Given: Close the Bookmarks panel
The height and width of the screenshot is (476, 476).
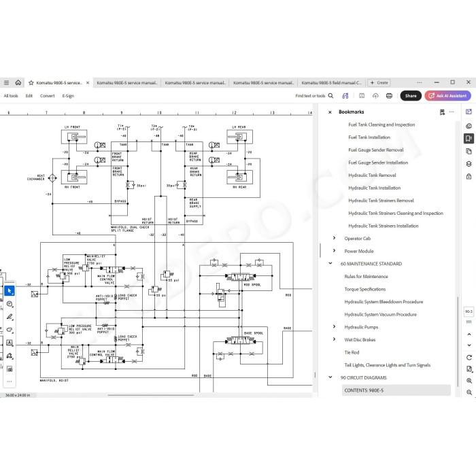Looking at the screenshot, I should pos(330,112).
